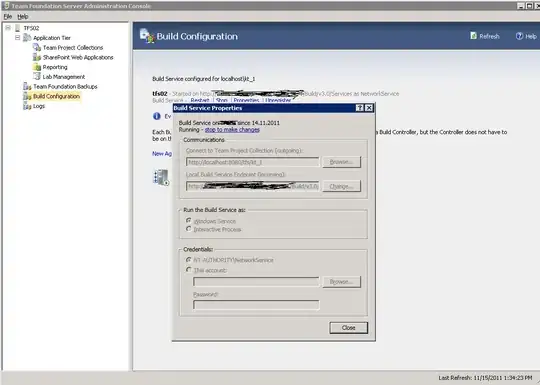Select the SharePoint Web Applications icon
Screen dimensions: 540x385
37,57
